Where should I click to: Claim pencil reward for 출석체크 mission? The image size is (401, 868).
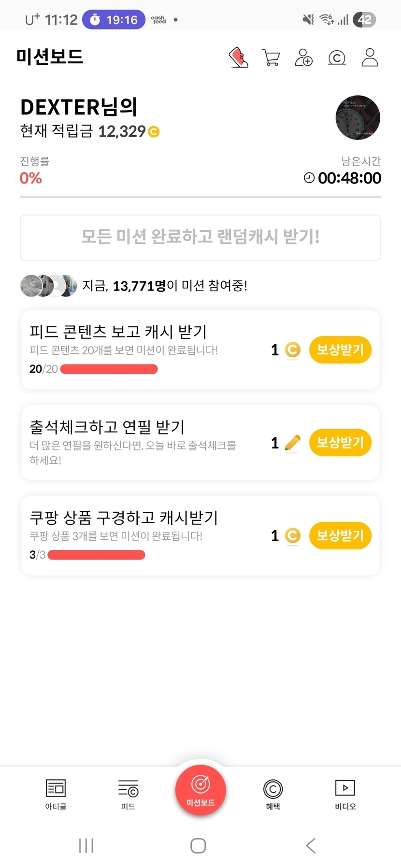click(x=340, y=442)
